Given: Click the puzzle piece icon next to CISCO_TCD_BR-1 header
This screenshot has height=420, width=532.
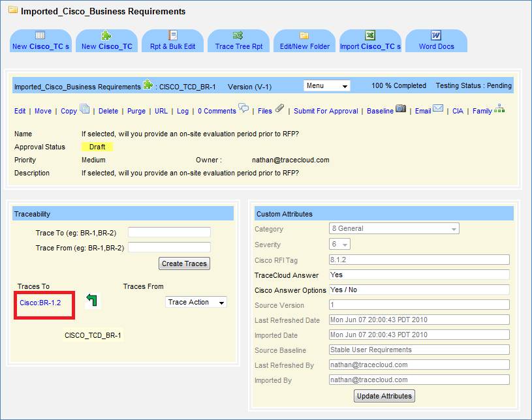Looking at the screenshot, I should tap(148, 84).
